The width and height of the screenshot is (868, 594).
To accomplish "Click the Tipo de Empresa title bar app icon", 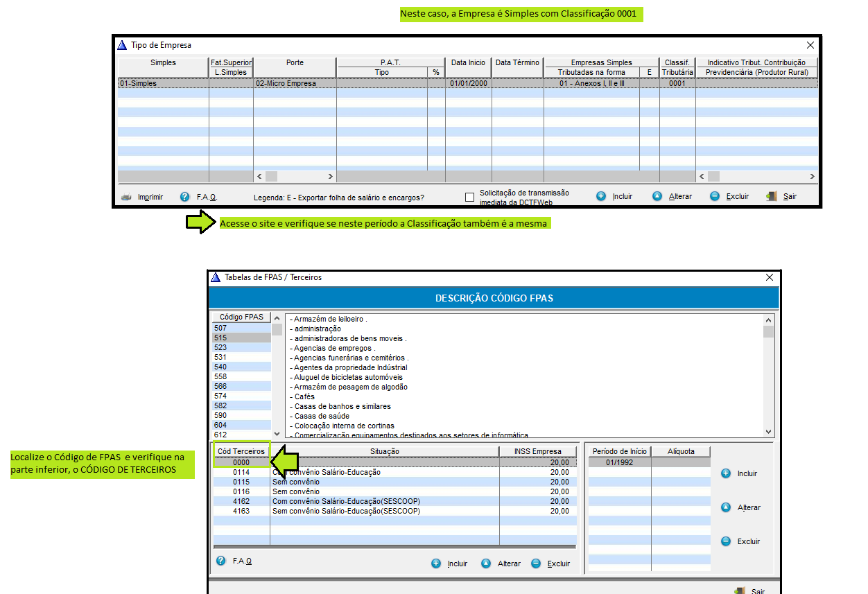I will coord(122,45).
